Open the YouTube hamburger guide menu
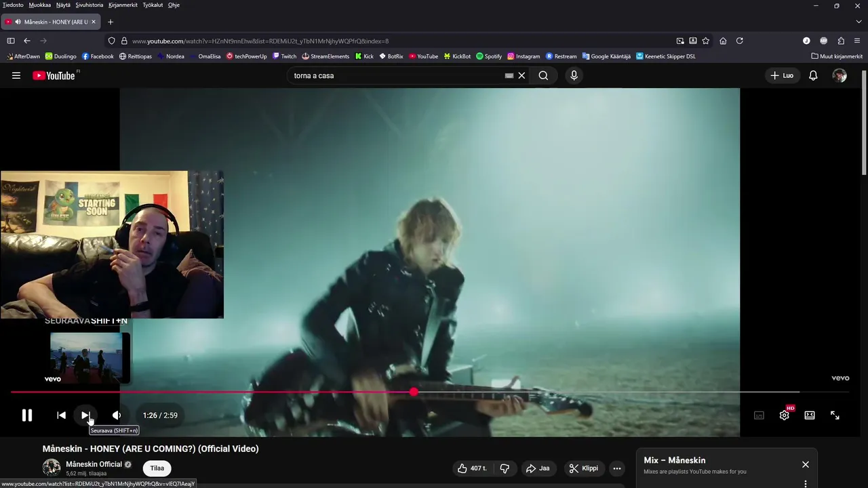Viewport: 868px width, 488px height. tap(16, 75)
